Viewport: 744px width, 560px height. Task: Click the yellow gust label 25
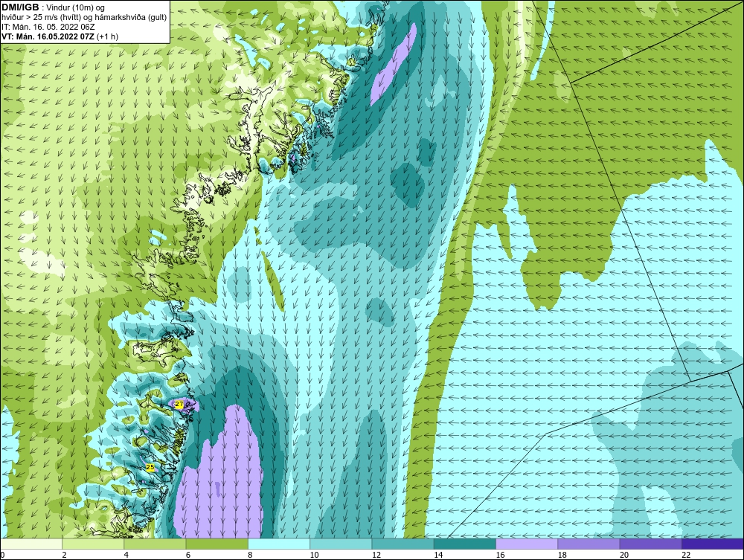150,467
